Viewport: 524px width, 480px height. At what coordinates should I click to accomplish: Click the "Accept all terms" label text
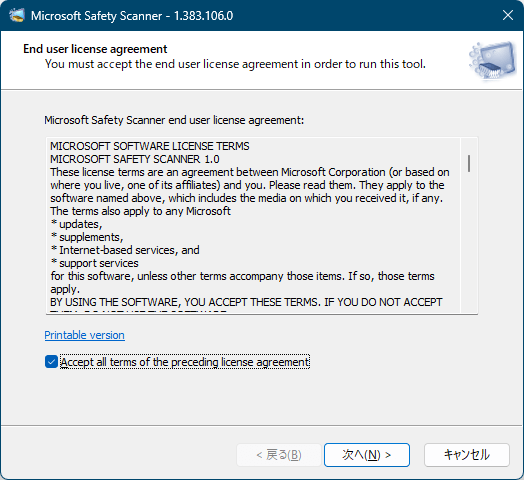coord(185,362)
